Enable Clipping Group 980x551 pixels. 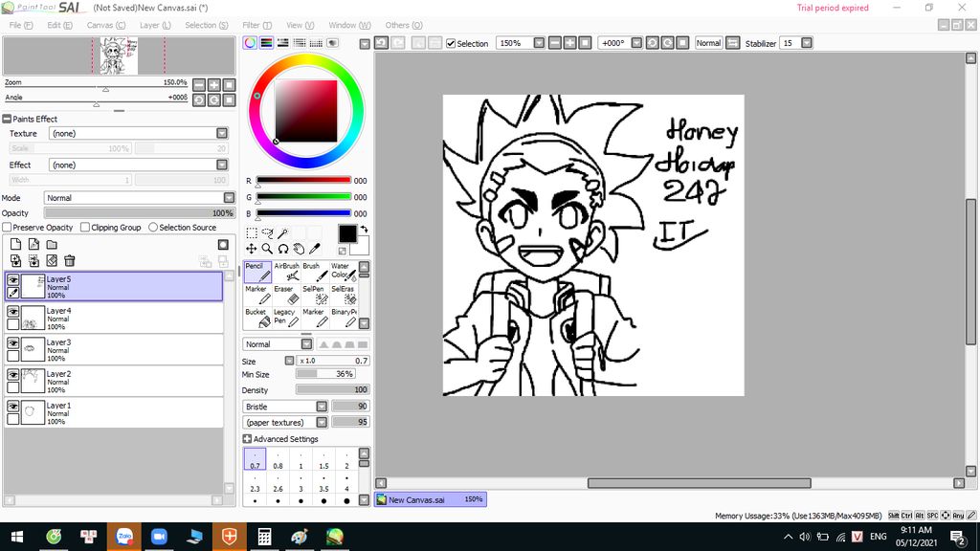point(85,228)
